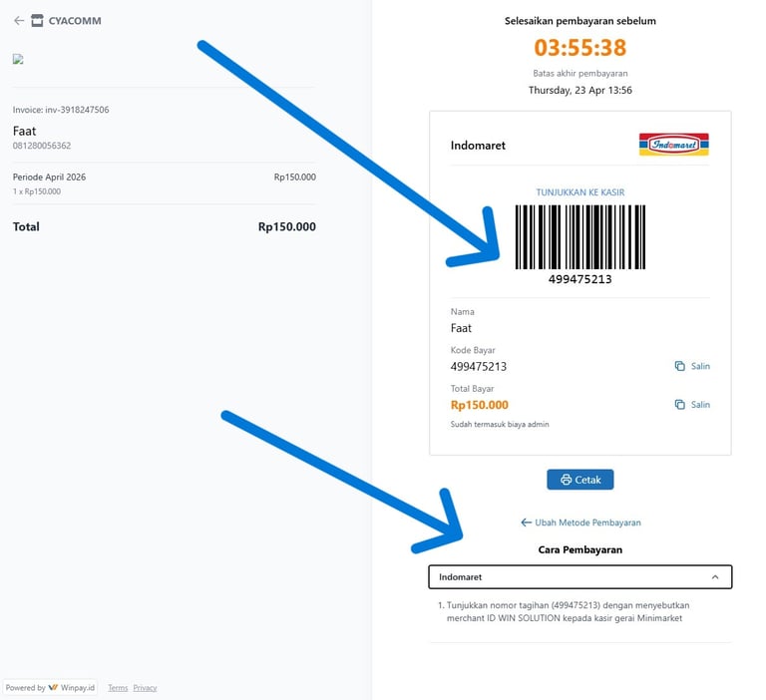Click the orange countdown timer
Image resolution: width=766 pixels, height=700 pixels.
tap(579, 47)
